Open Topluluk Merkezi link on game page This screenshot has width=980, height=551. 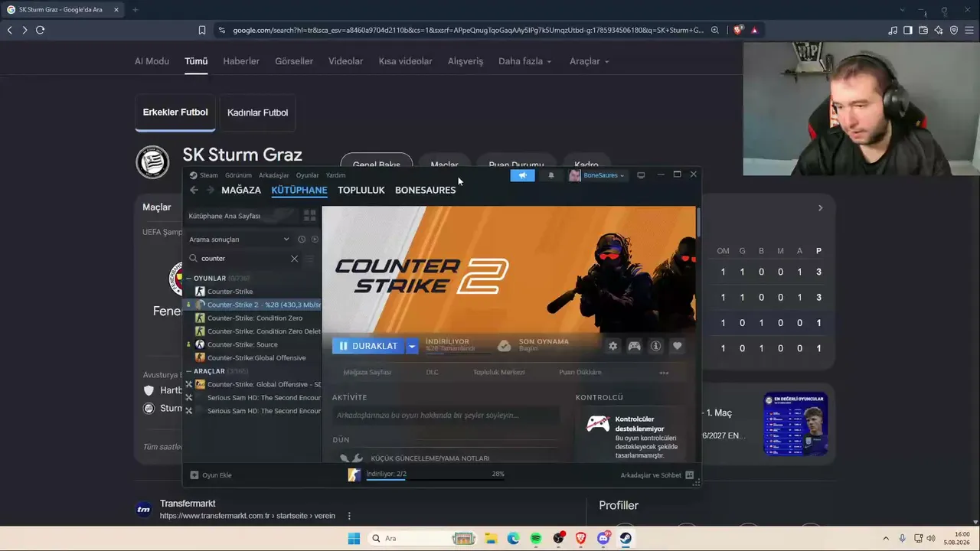pyautogui.click(x=498, y=373)
